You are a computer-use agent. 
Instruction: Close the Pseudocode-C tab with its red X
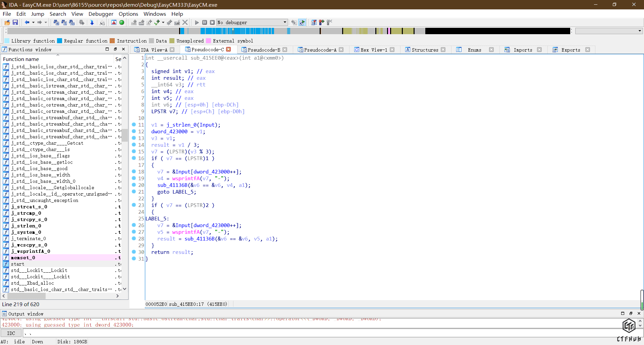point(228,50)
